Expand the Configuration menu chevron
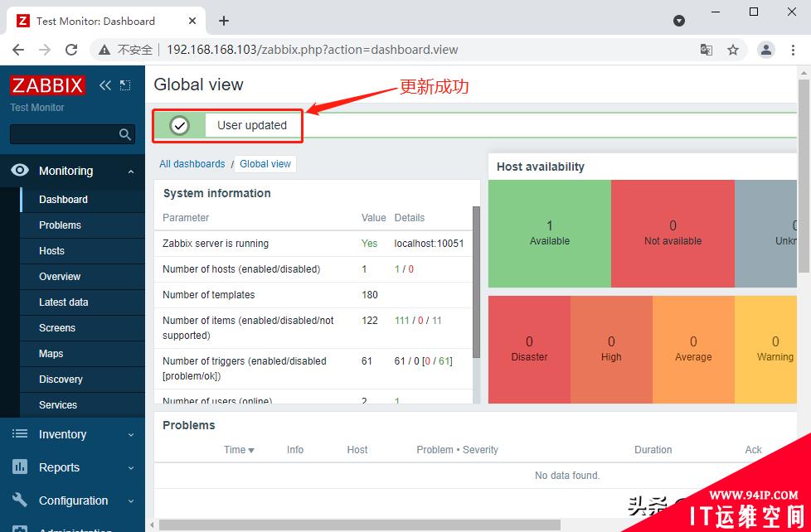Image resolution: width=811 pixels, height=532 pixels. point(131,501)
